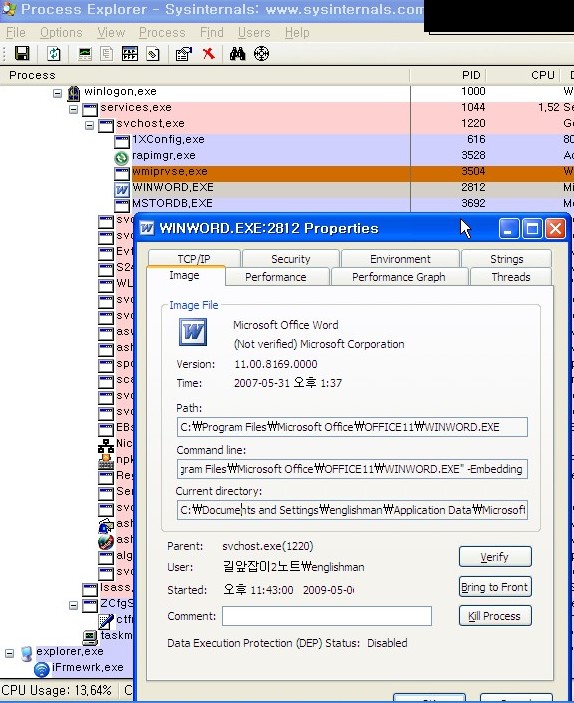Switch to the Security tab
Viewport: 574px width, 703px height.
point(291,259)
